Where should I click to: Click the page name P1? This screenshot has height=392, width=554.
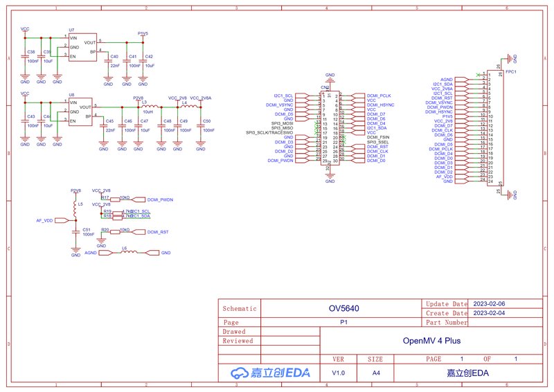pyautogui.click(x=343, y=322)
